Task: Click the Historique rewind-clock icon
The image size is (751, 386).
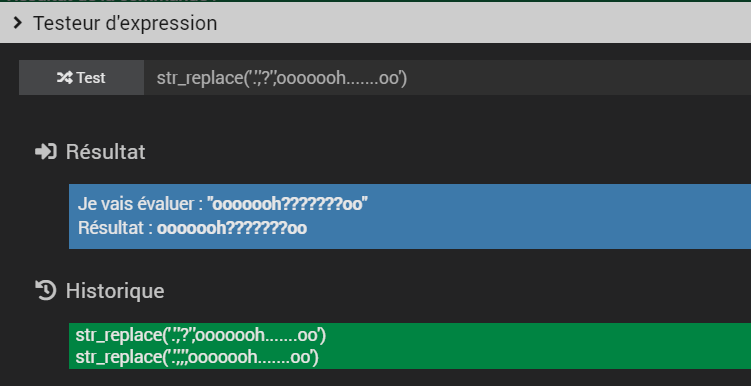Action: (x=46, y=291)
